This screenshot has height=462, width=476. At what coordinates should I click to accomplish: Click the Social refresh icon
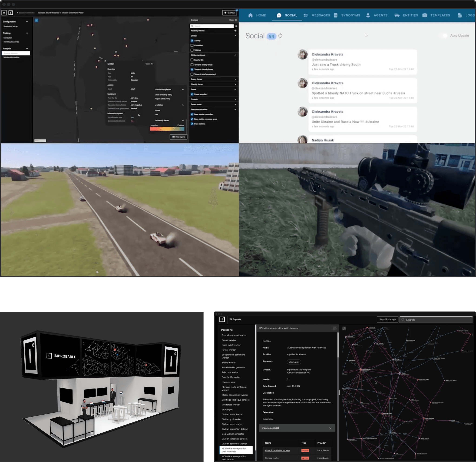click(x=281, y=36)
